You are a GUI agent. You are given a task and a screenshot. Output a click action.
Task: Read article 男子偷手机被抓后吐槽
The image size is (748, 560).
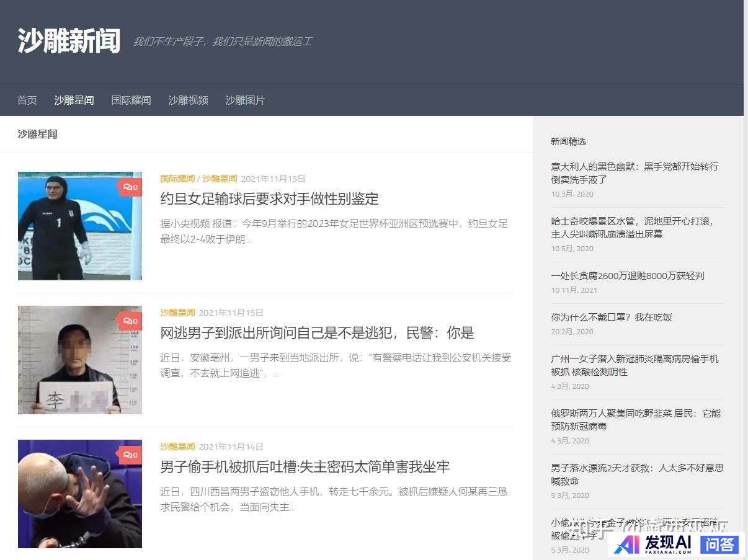[x=305, y=467]
